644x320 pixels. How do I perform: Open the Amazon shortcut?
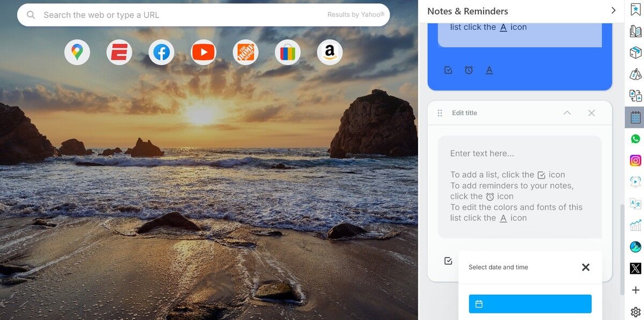click(330, 53)
